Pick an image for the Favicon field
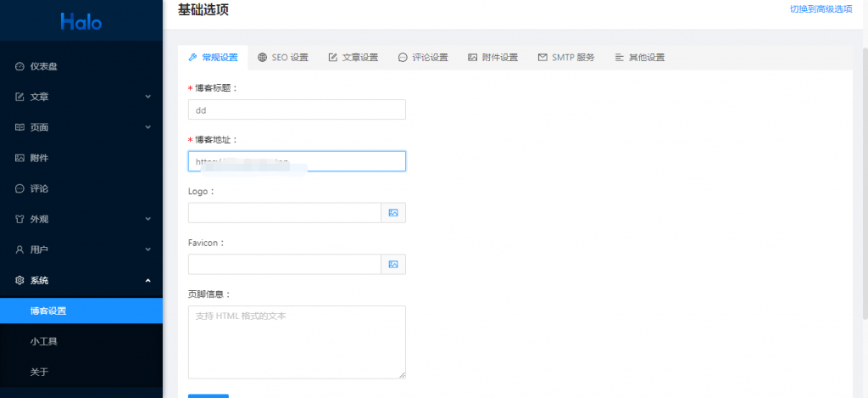The width and height of the screenshot is (868, 398). [x=393, y=265]
